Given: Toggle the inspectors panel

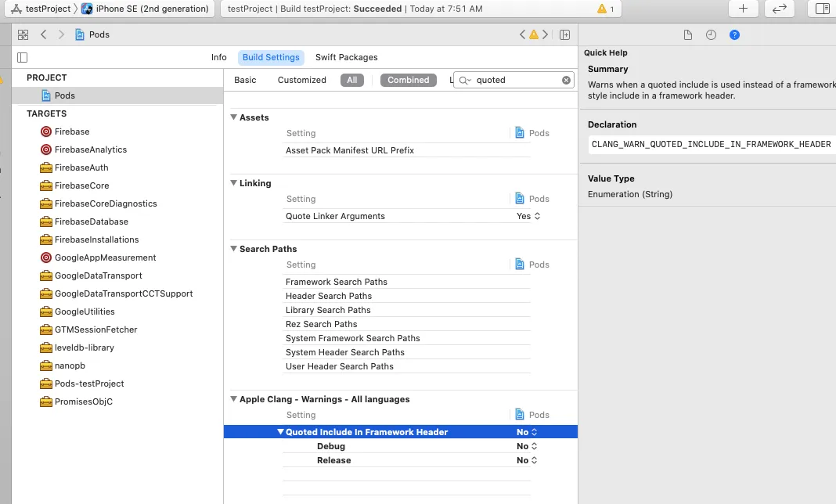Looking at the screenshot, I should (x=822, y=9).
